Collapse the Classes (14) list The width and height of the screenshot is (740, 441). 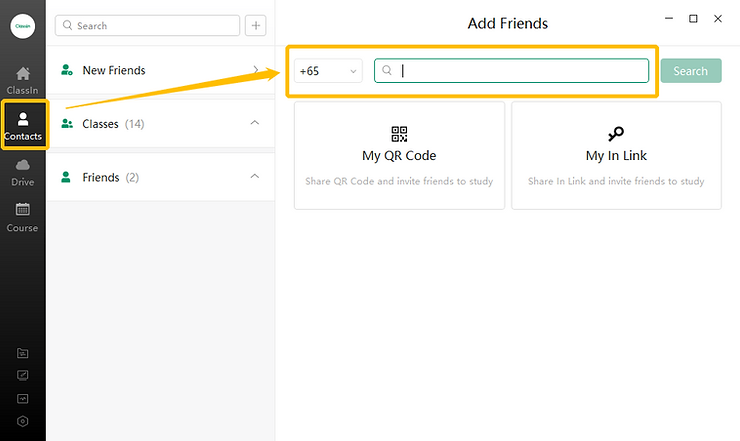pyautogui.click(x=254, y=123)
